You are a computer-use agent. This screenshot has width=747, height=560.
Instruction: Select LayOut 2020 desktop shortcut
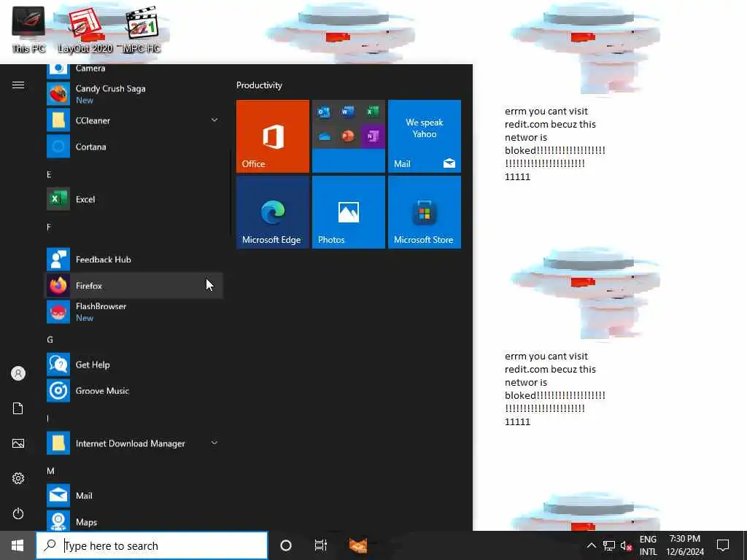(85, 29)
